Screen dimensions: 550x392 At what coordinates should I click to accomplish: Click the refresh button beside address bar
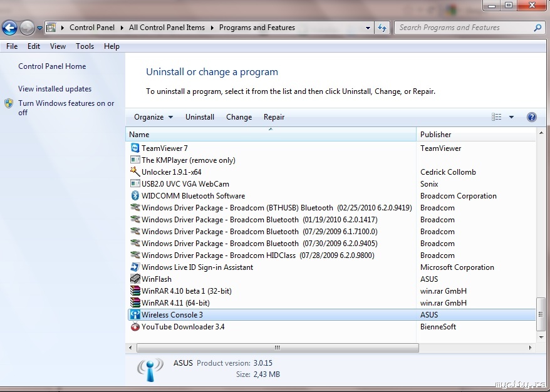382,28
